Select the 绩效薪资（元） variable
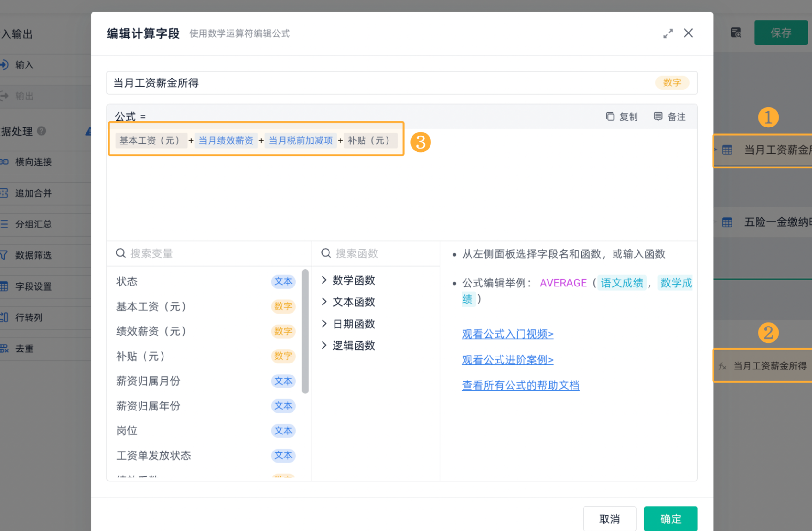 [x=151, y=331]
